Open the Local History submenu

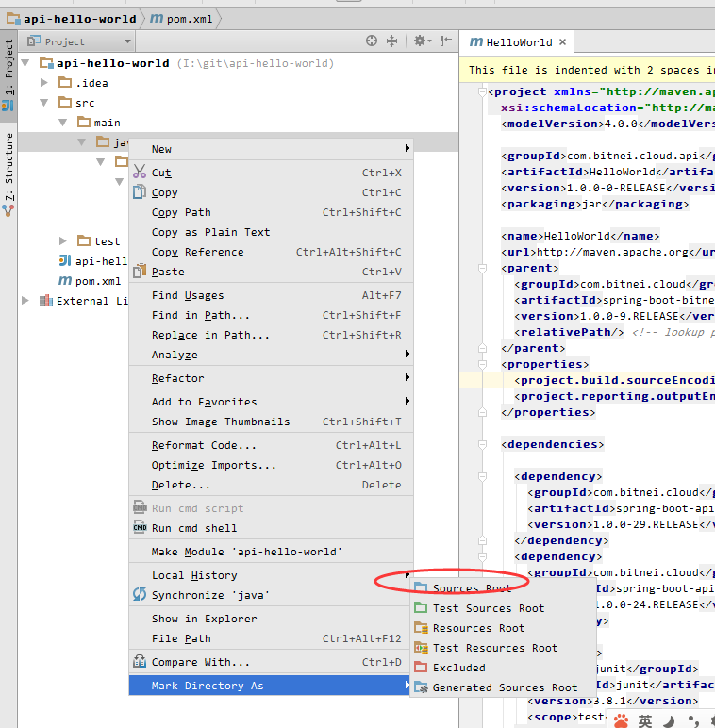[x=271, y=575]
